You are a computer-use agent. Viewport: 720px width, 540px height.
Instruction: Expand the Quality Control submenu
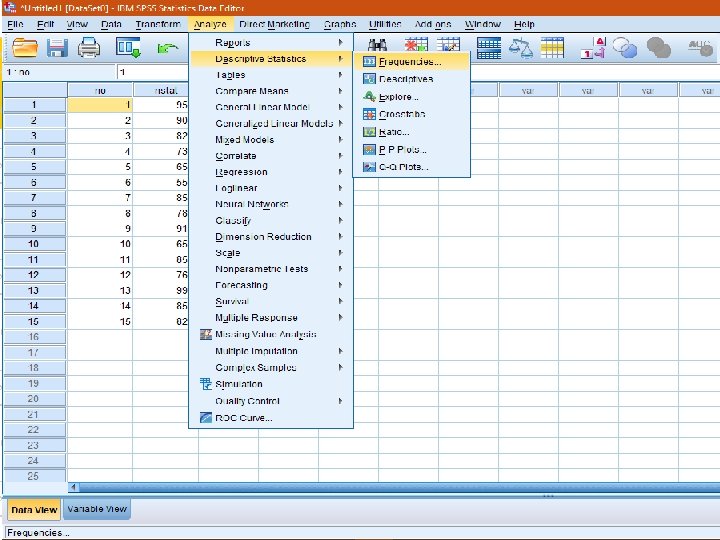[x=271, y=401]
